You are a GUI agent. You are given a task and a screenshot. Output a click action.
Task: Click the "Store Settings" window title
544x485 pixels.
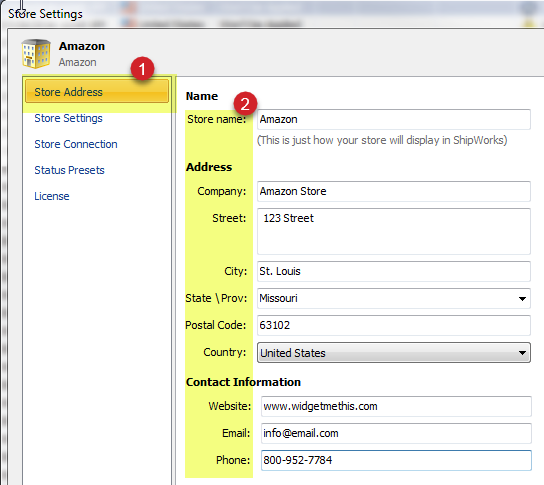pyautogui.click(x=45, y=14)
